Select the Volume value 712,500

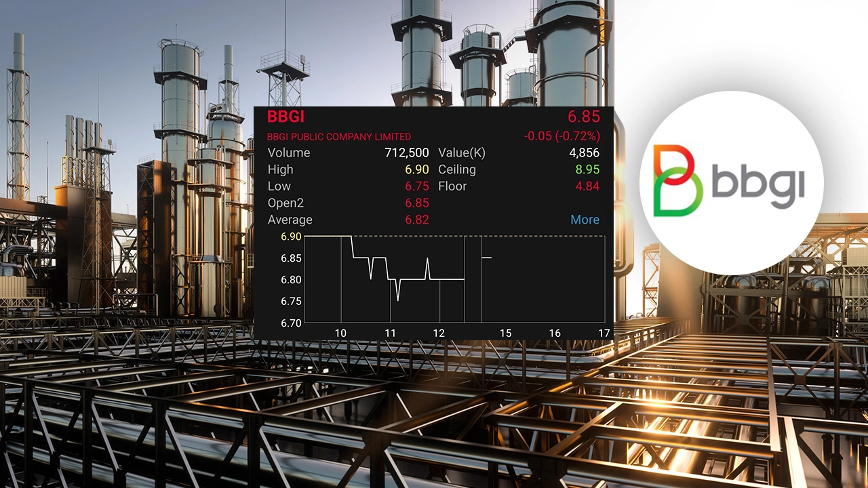(407, 152)
